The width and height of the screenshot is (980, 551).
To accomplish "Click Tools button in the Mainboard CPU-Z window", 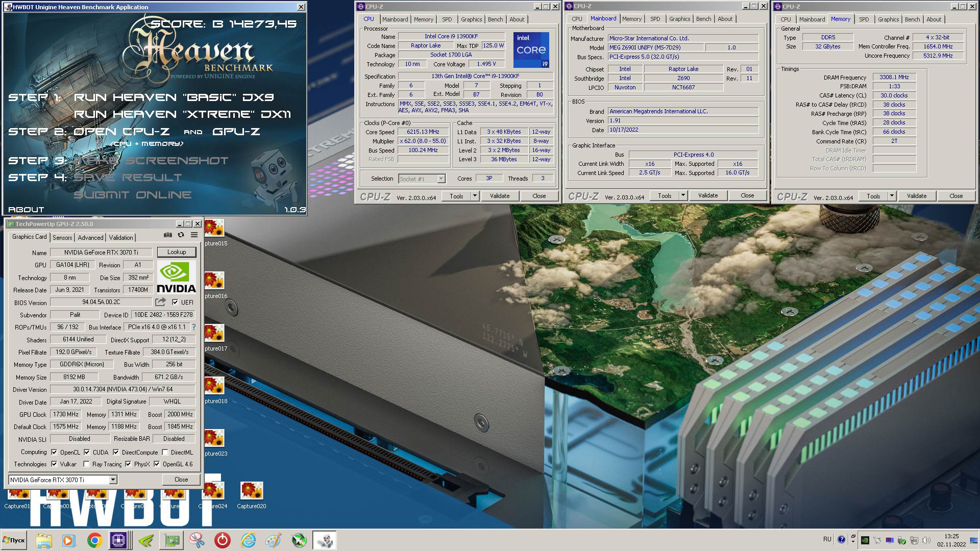I will pyautogui.click(x=665, y=195).
